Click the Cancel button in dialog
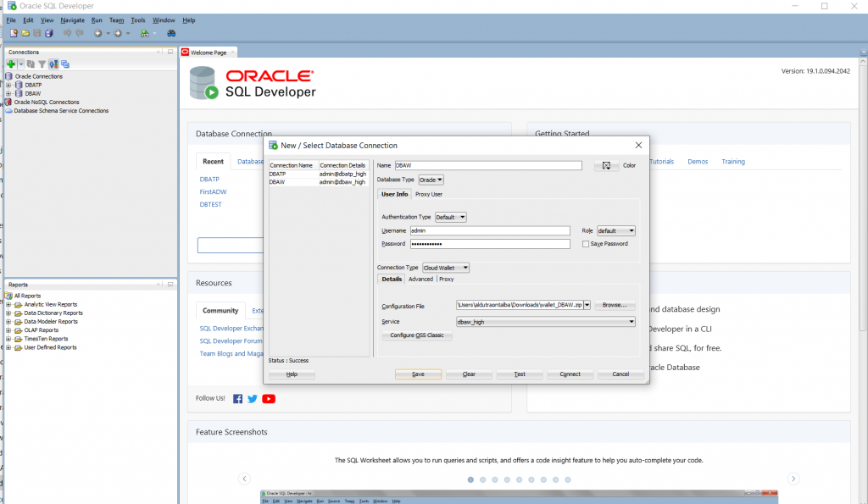The height and width of the screenshot is (504, 868). click(x=620, y=374)
